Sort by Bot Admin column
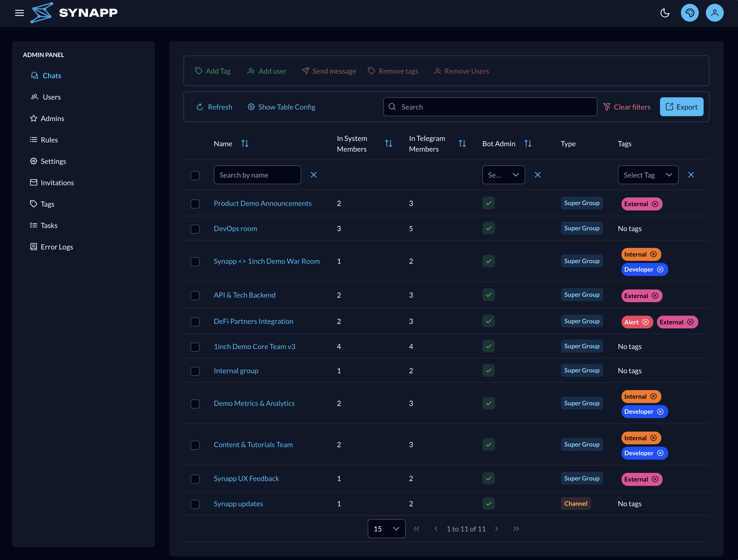738x560 pixels. click(528, 143)
